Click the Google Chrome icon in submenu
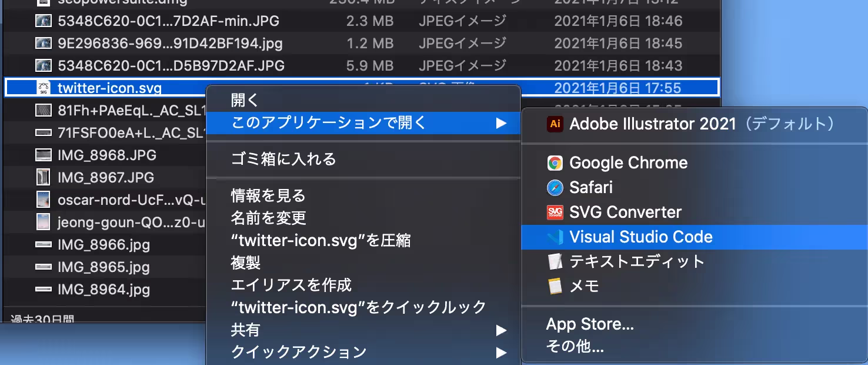This screenshot has width=868, height=365. [555, 163]
